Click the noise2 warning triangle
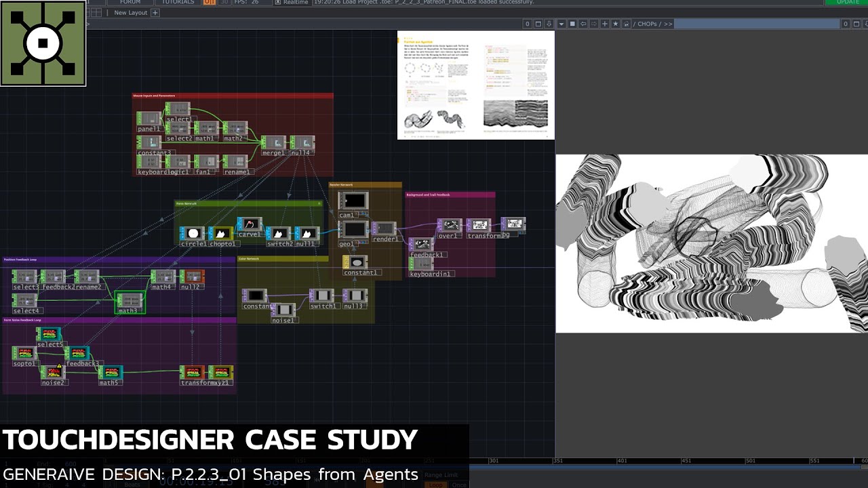The height and width of the screenshot is (488, 868). pyautogui.click(x=60, y=366)
